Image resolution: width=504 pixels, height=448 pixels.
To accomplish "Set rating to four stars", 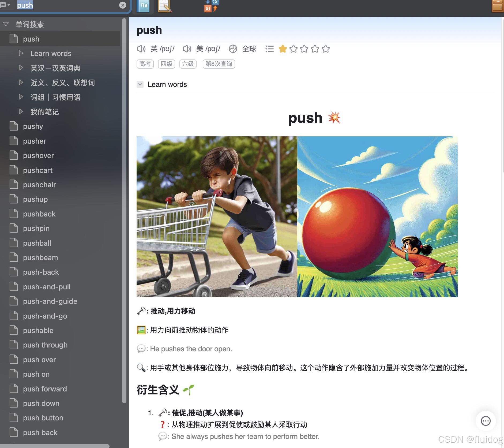I will pyautogui.click(x=315, y=49).
